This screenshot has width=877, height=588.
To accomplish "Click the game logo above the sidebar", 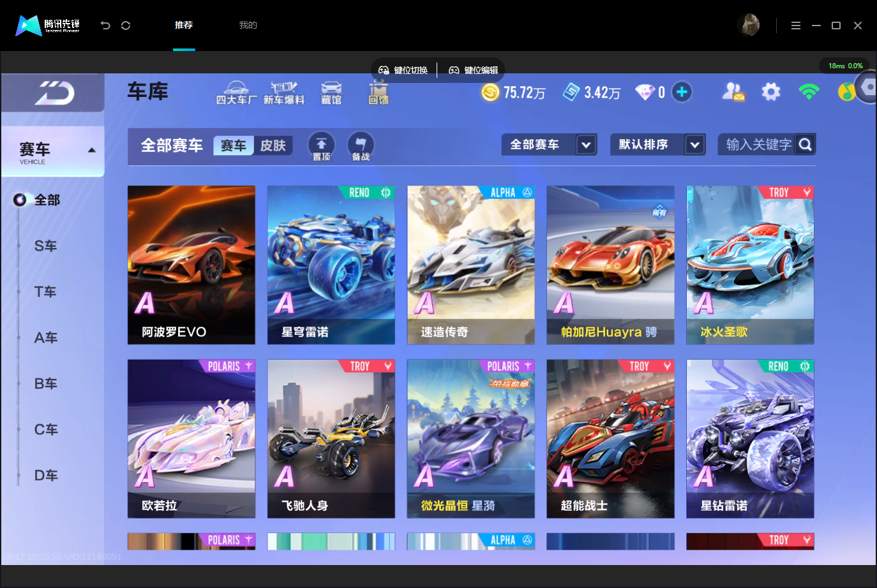I will [x=54, y=93].
